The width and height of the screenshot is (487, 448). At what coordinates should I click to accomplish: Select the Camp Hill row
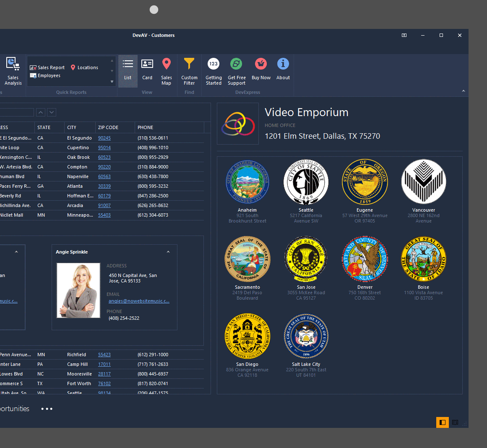coord(102,364)
